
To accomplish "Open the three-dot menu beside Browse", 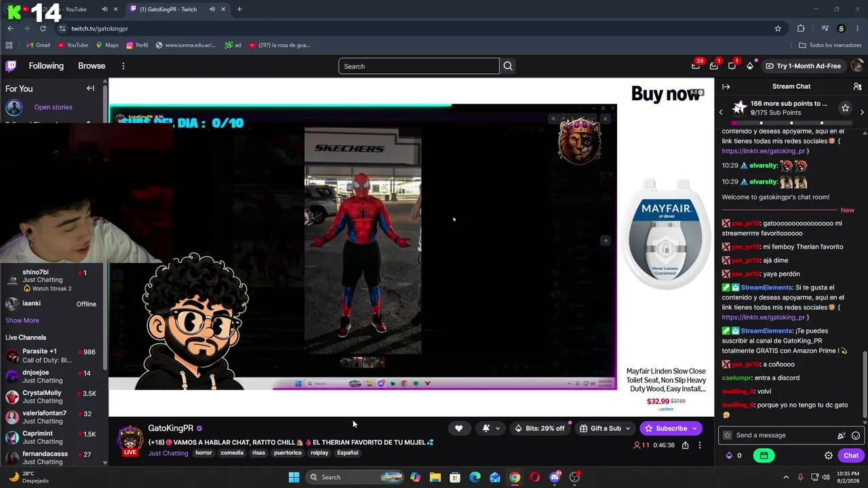I will [123, 66].
